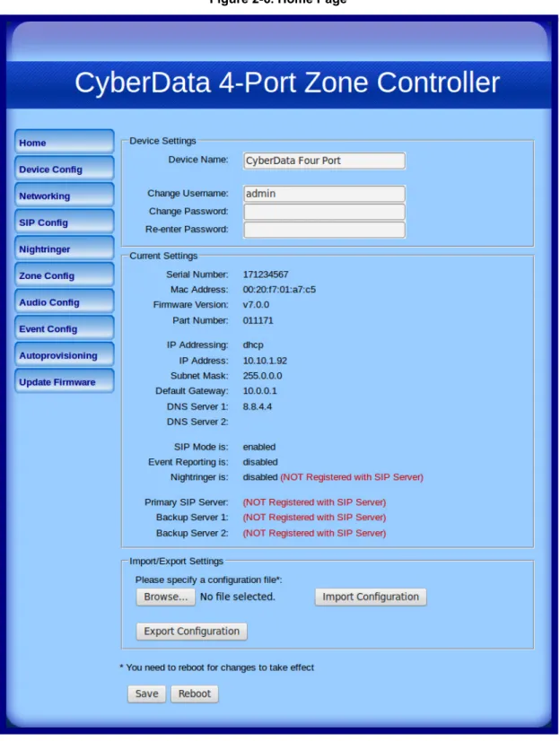Open Zone Config in sidebar

pyautogui.click(x=65, y=275)
